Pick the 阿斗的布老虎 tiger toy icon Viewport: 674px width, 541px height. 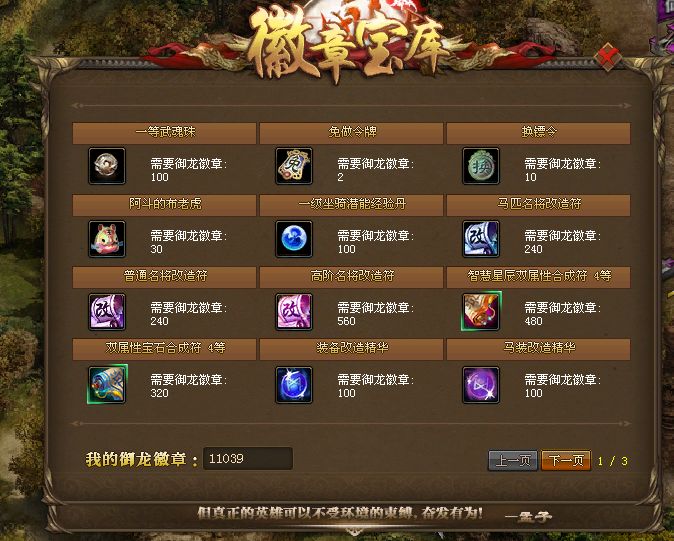pyautogui.click(x=107, y=239)
